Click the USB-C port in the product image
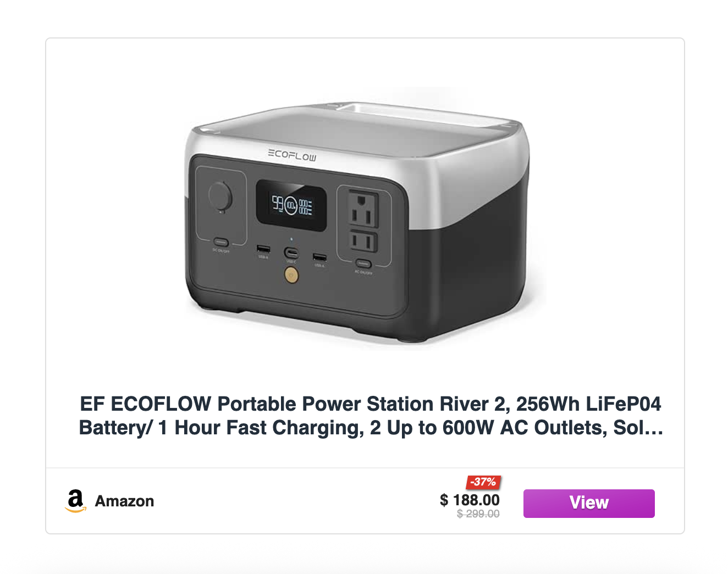728x574 pixels. (291, 253)
